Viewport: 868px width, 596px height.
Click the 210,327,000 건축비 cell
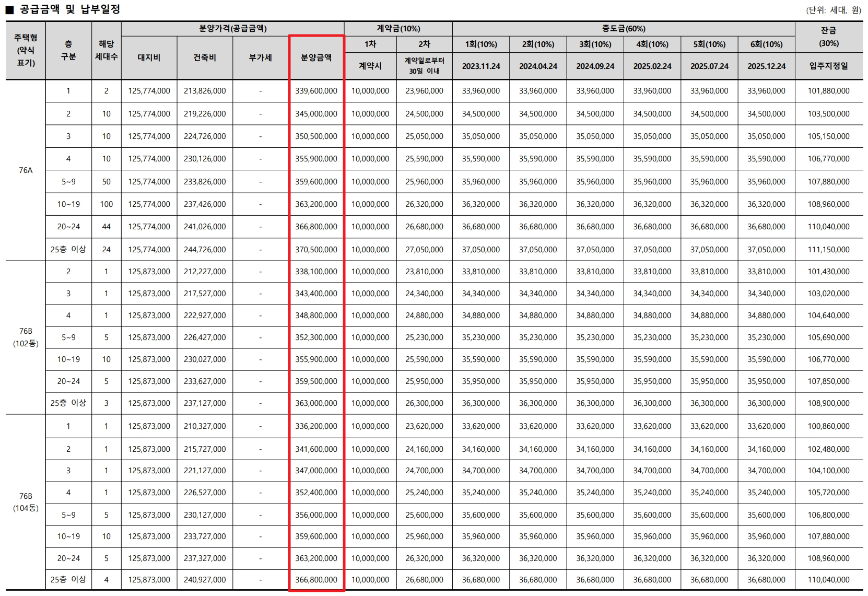click(205, 426)
